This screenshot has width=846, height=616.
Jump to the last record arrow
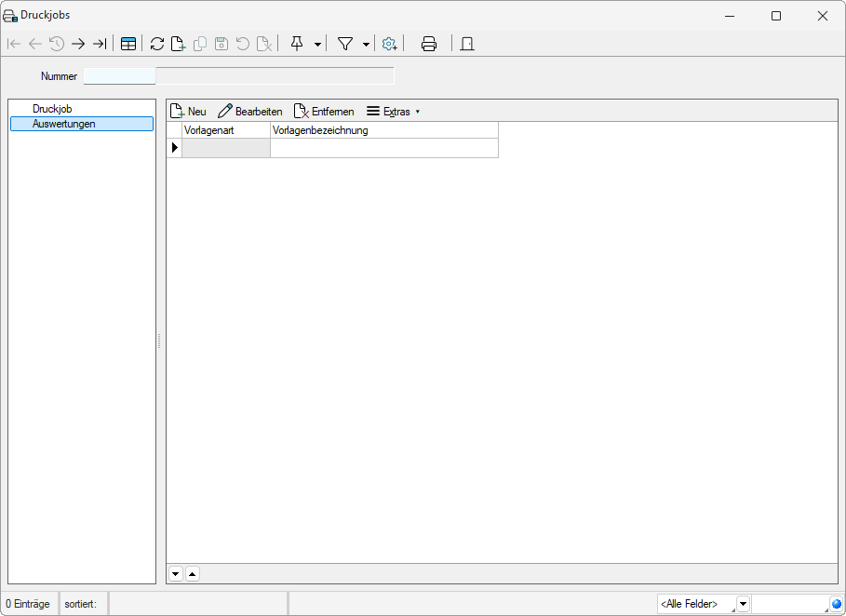100,44
